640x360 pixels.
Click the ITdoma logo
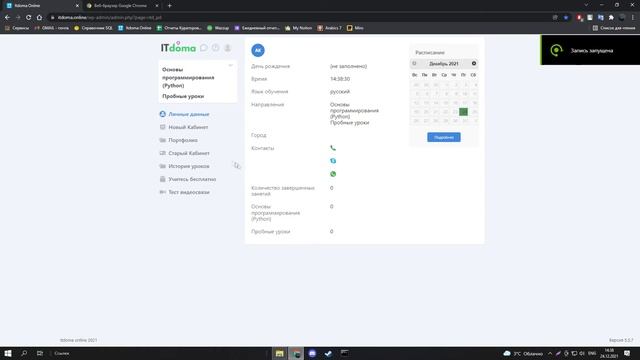coord(178,47)
